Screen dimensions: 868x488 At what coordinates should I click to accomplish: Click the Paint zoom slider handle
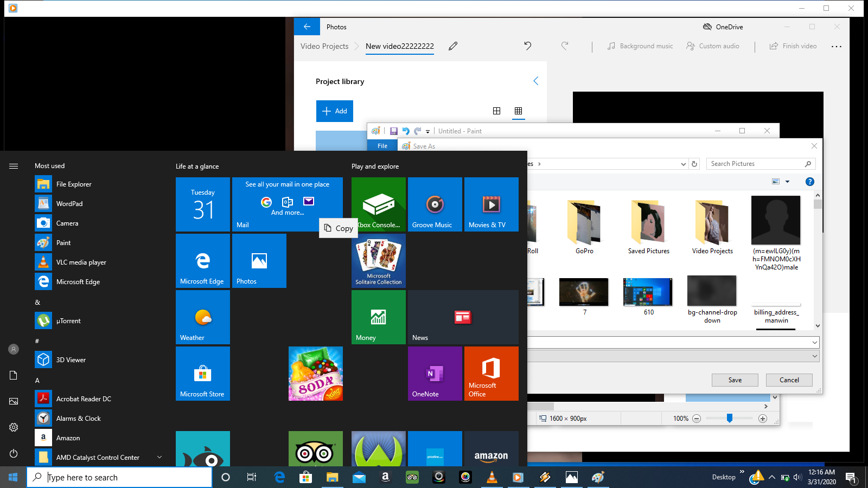[x=730, y=418]
